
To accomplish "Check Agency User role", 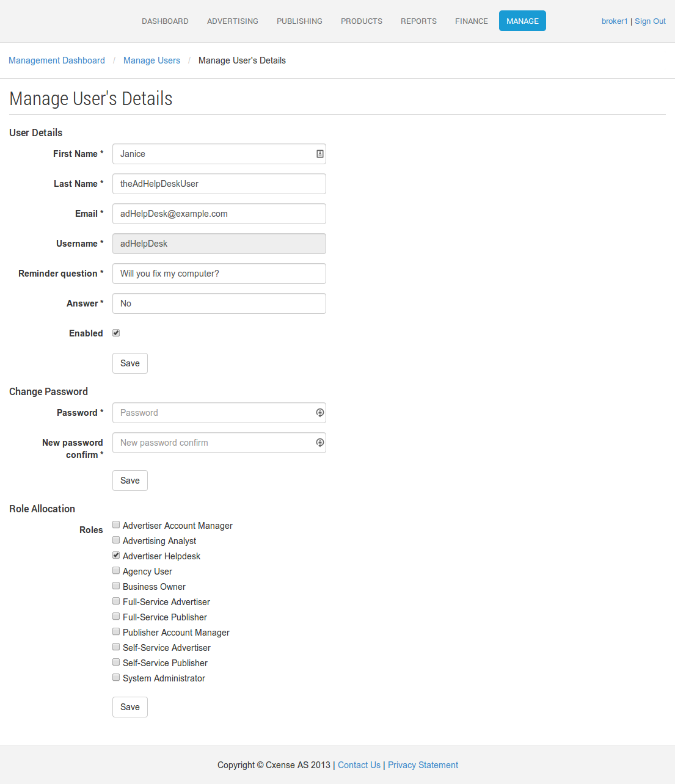I will pyautogui.click(x=116, y=570).
